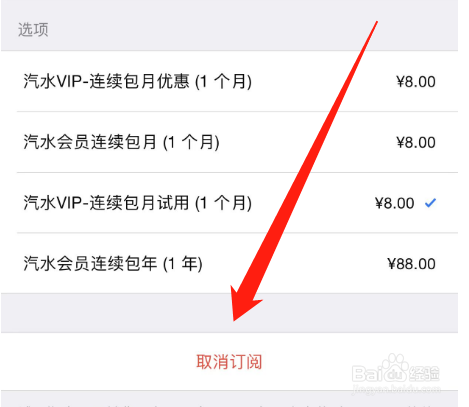Click the gray spacer above 取消订阅
This screenshot has width=469, height=407.
229,313
